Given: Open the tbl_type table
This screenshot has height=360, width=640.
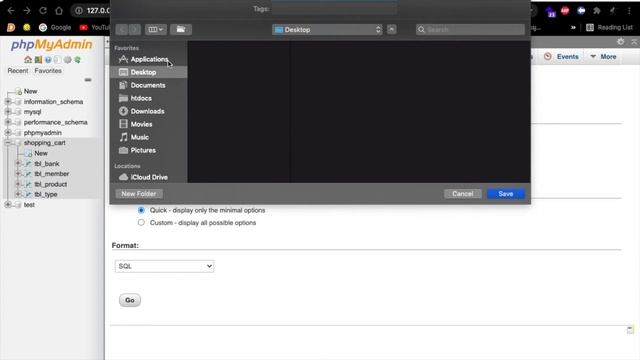Looking at the screenshot, I should (x=46, y=194).
